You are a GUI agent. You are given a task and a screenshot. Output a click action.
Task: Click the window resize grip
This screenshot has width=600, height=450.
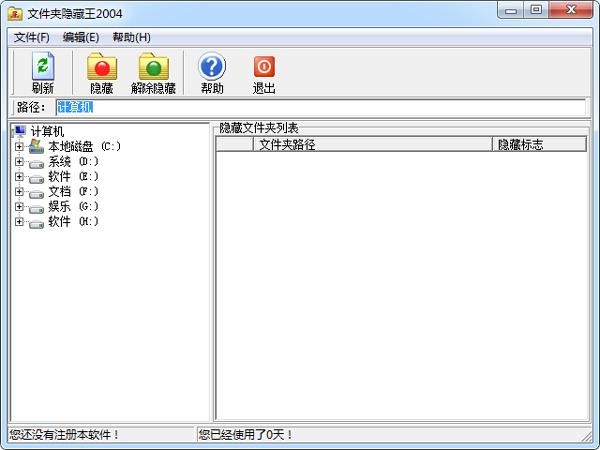point(586,435)
